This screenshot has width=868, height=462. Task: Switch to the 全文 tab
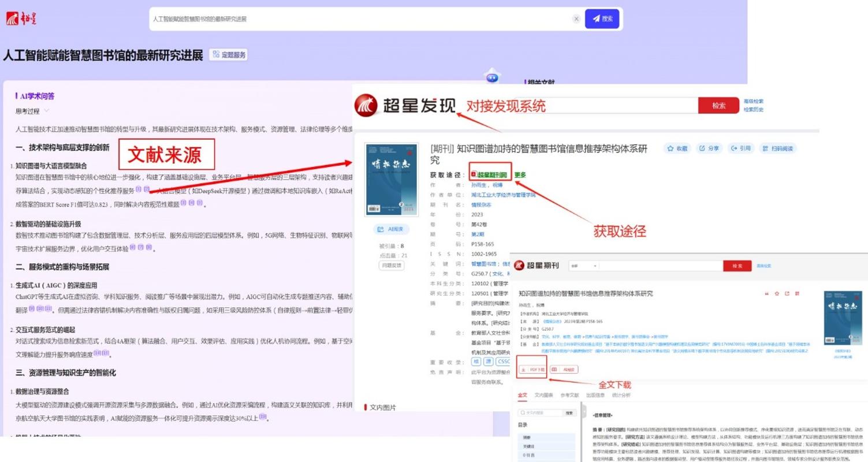click(522, 396)
